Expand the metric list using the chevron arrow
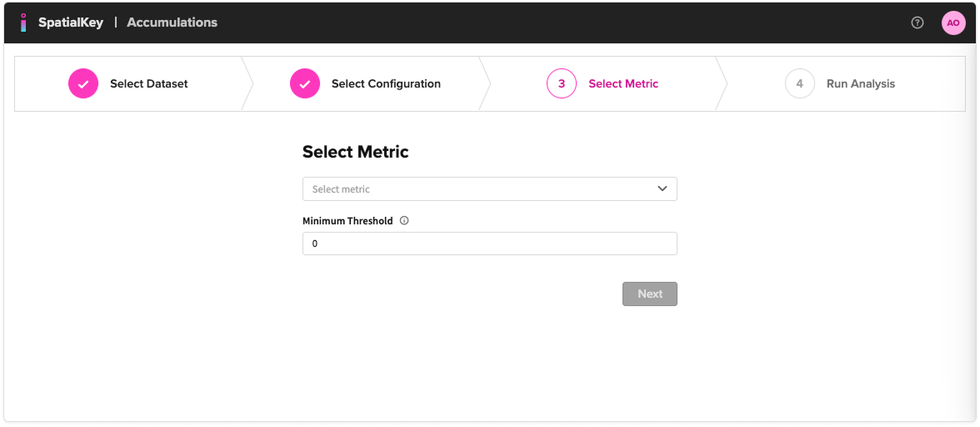 662,189
